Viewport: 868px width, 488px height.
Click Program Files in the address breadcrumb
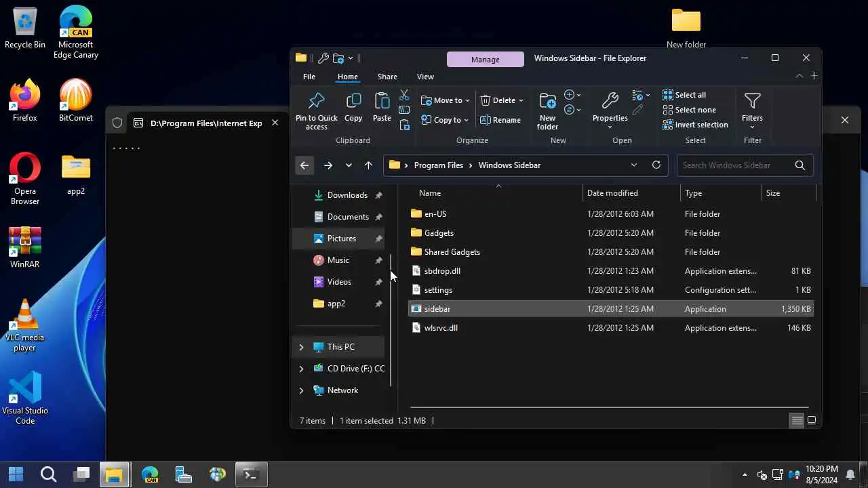click(438, 165)
